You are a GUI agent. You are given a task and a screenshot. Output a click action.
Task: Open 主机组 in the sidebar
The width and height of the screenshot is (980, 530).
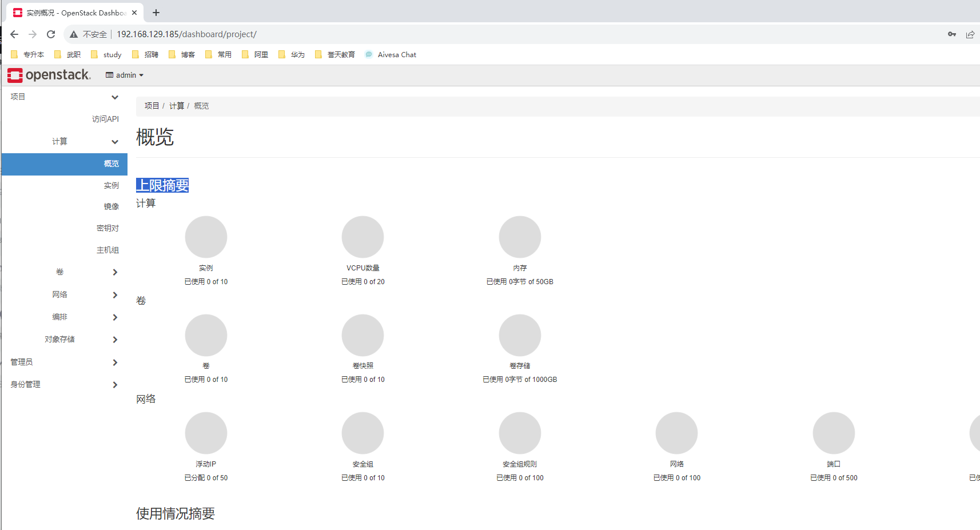pyautogui.click(x=107, y=250)
